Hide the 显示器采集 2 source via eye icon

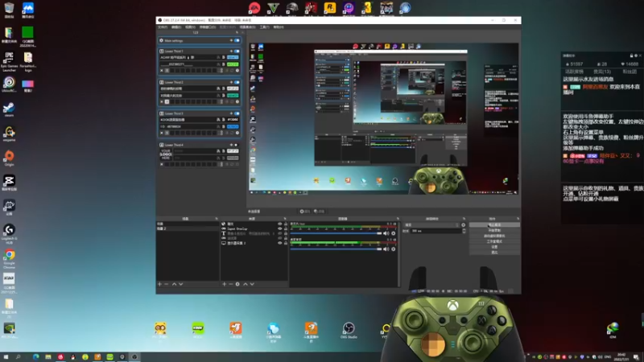pyautogui.click(x=280, y=243)
